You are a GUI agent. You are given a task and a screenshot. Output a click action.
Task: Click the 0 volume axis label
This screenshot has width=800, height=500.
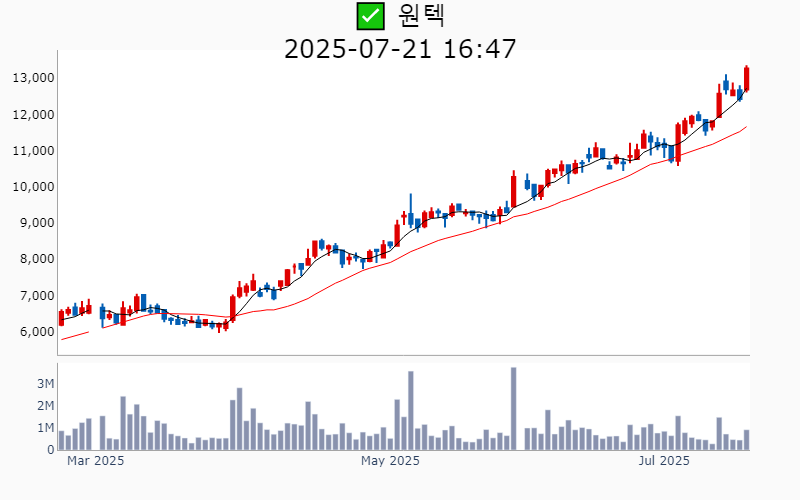pyautogui.click(x=51, y=450)
